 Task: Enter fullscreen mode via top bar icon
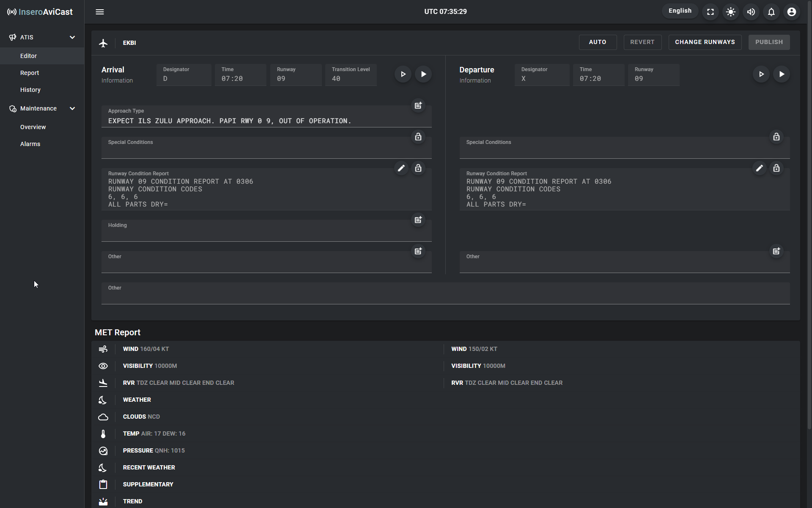[710, 12]
